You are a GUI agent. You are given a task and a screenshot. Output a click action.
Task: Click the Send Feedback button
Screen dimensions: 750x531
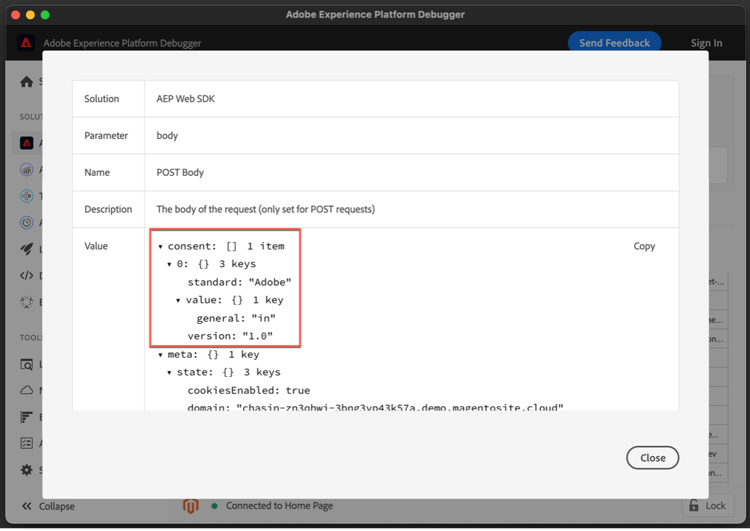click(x=614, y=43)
